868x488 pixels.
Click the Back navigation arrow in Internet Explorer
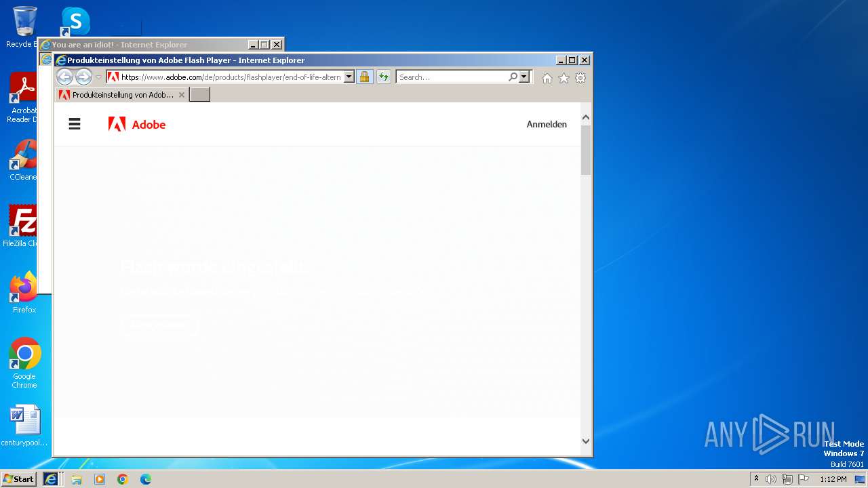pyautogui.click(x=64, y=77)
